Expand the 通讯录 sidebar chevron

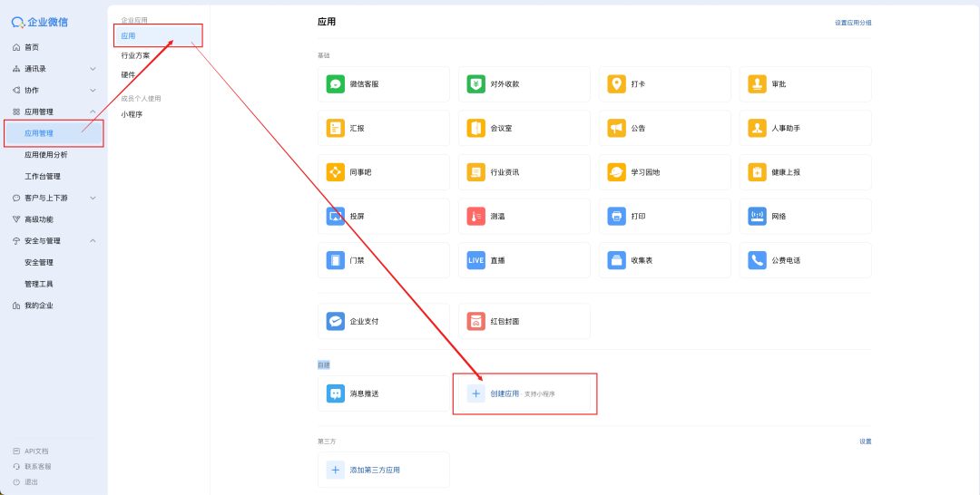point(93,69)
